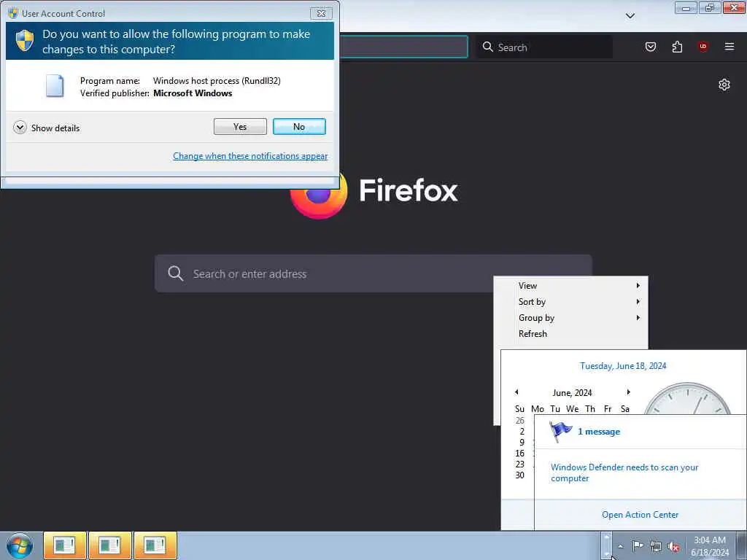This screenshot has width=747, height=560.
Task: Click the second taskbar window button
Action: (109, 545)
